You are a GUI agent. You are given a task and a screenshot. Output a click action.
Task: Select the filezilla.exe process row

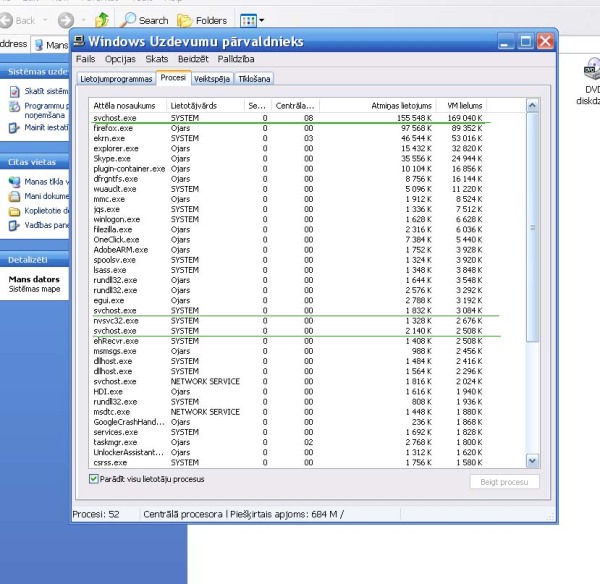tap(288, 230)
